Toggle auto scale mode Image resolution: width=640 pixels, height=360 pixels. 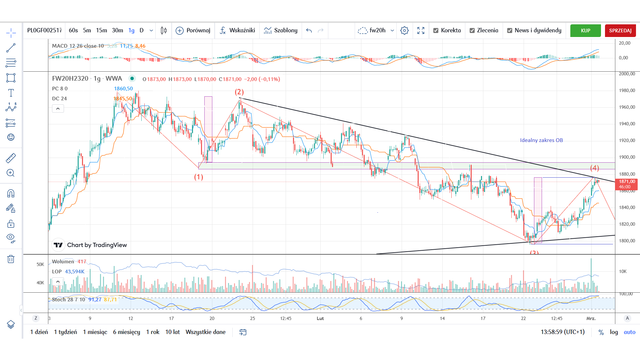(x=629, y=332)
